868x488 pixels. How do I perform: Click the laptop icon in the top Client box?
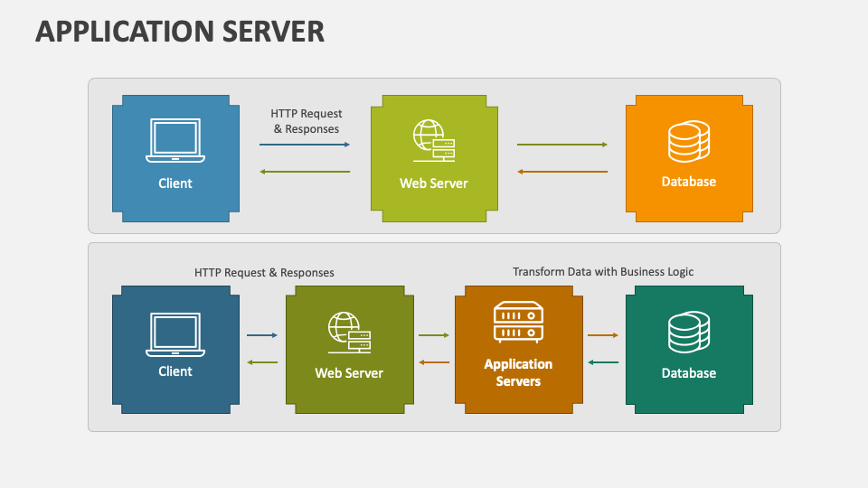[x=175, y=141]
